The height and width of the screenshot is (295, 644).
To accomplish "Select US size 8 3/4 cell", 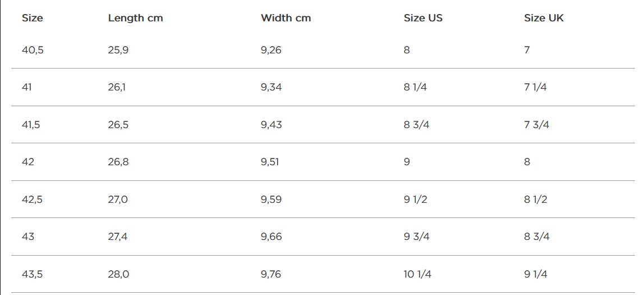I will point(416,125).
